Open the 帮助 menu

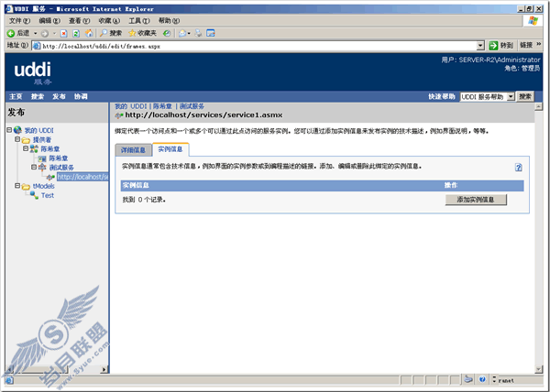tap(169, 21)
